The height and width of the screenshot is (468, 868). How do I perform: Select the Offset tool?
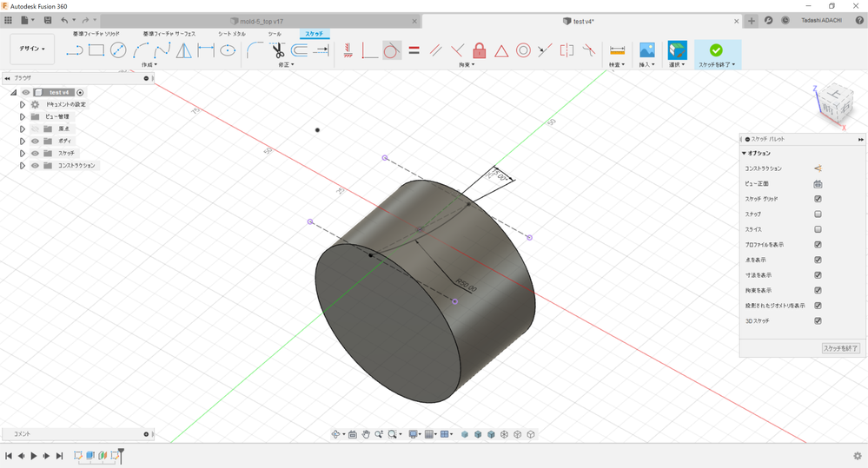(x=299, y=50)
